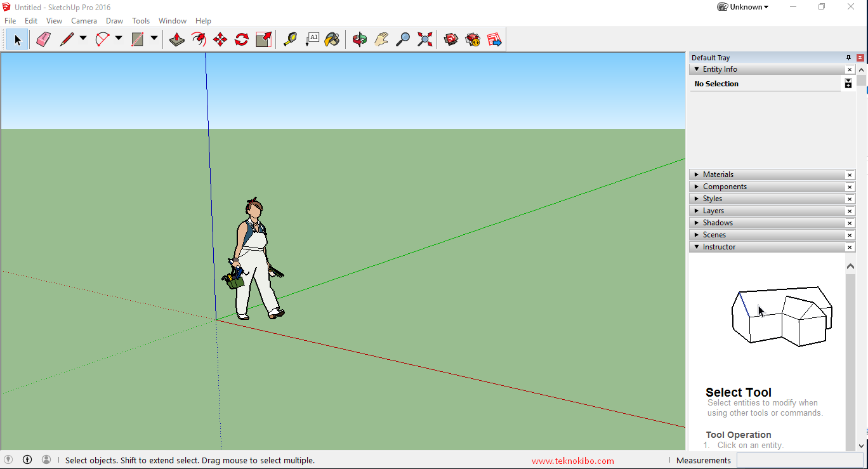Screen dimensions: 868x469
Task: Close the Components panel
Action: (850, 187)
